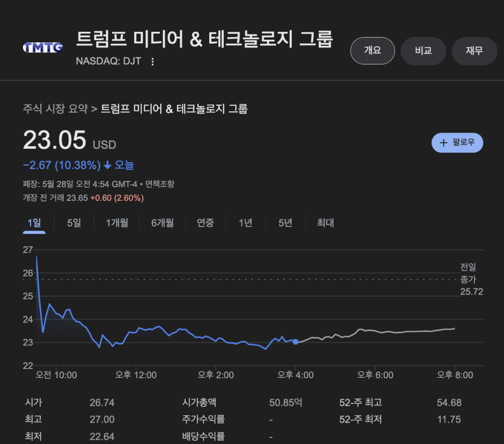Click the 개장 전 거래 23.65 pre-market text
Viewport: 504px width, 444px height.
[55, 198]
